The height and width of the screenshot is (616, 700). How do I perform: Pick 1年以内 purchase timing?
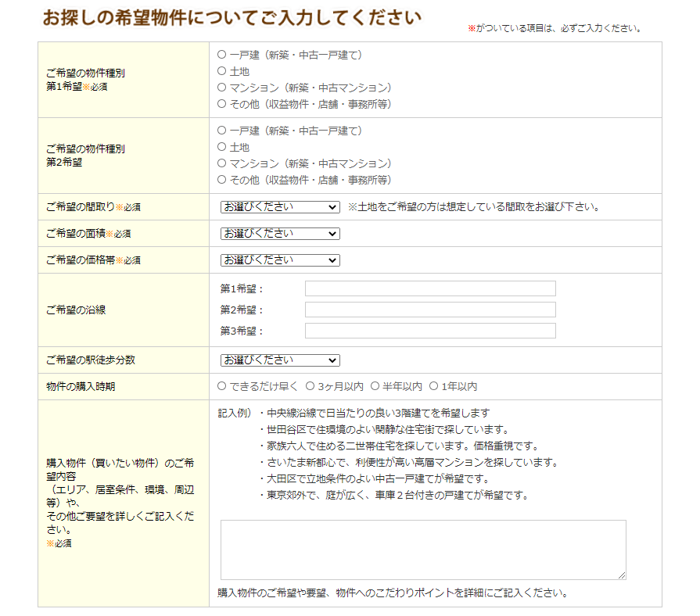coord(433,386)
